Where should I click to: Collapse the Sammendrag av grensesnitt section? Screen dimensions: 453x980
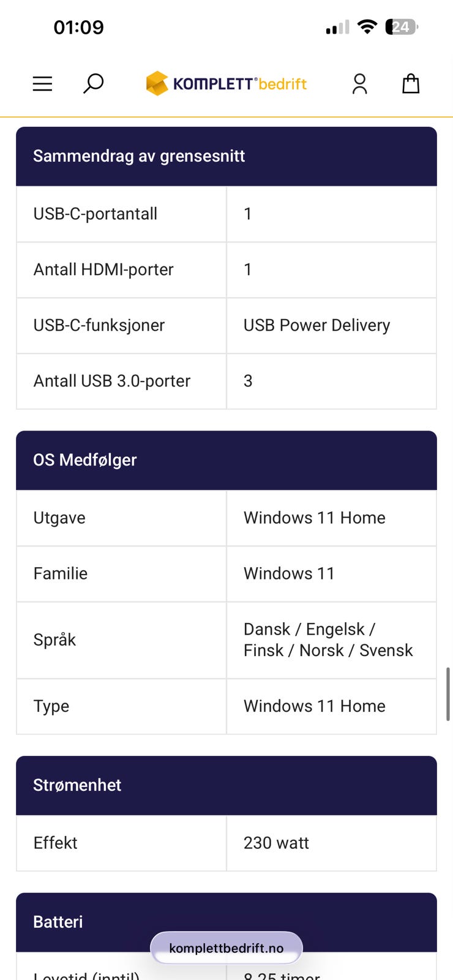click(226, 156)
